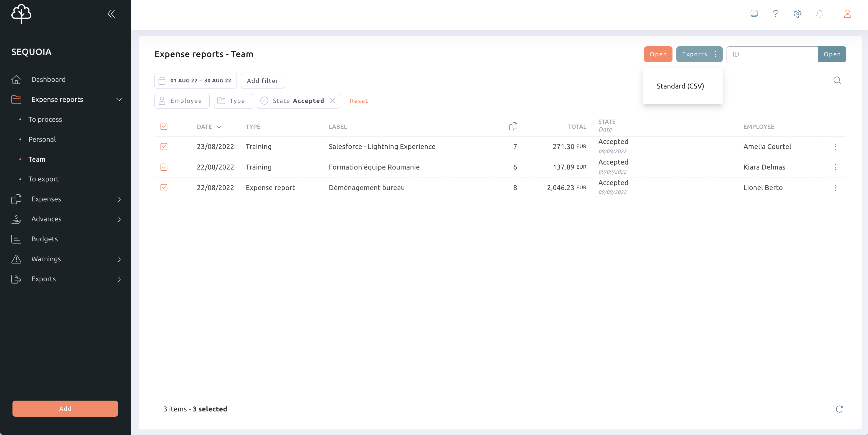Open row menu for Kiara Delmas
The height and width of the screenshot is (435, 868).
835,167
